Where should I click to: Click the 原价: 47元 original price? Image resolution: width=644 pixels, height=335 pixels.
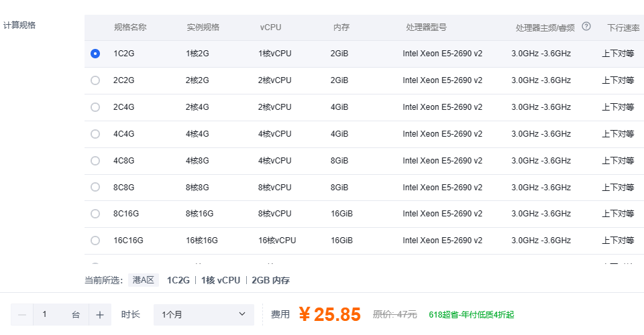click(x=394, y=314)
